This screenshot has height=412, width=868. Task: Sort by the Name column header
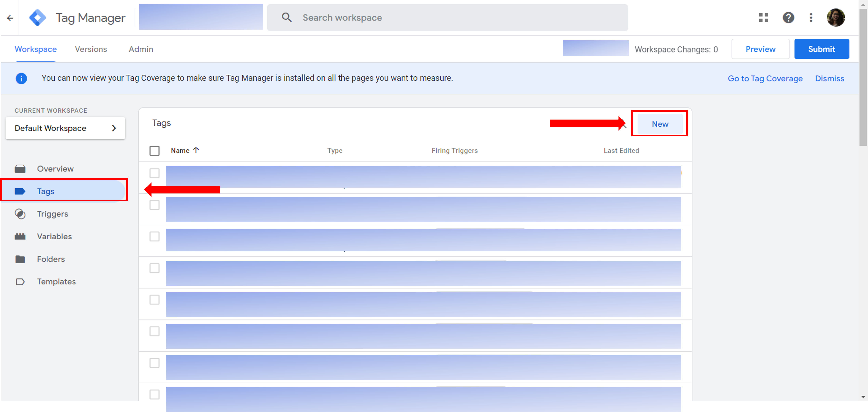click(180, 151)
